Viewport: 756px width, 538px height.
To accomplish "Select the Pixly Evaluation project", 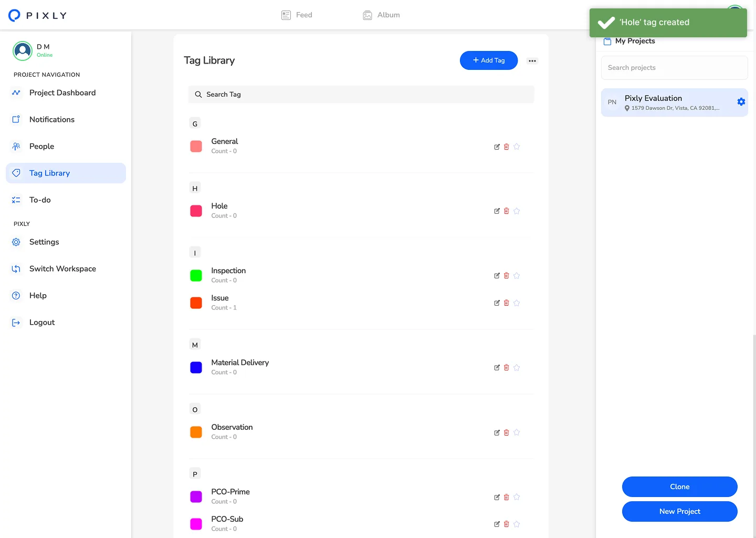I will tap(675, 102).
